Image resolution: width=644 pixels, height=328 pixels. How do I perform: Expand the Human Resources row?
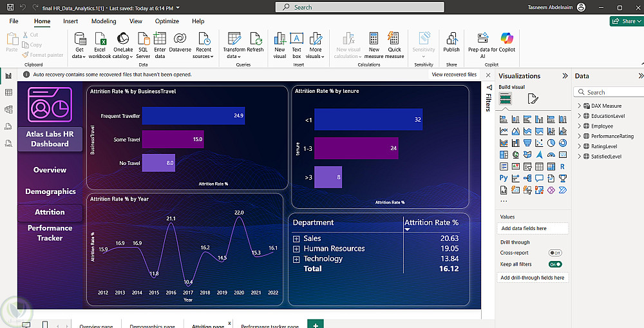tap(296, 249)
